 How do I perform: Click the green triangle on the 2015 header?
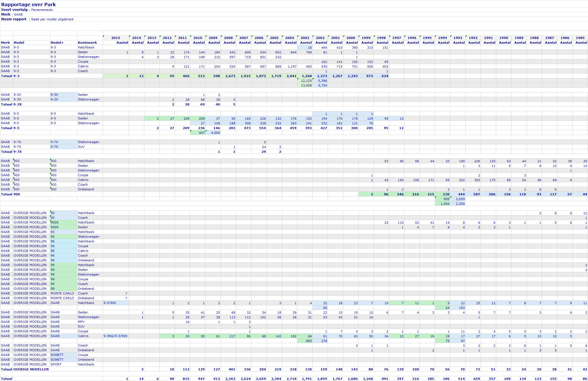pyautogui.click(x=103, y=36)
